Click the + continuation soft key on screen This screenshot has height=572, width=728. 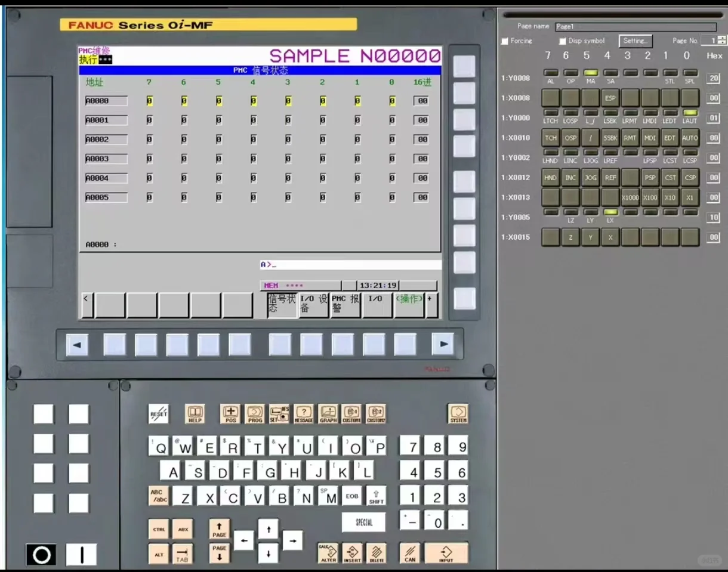point(431,305)
